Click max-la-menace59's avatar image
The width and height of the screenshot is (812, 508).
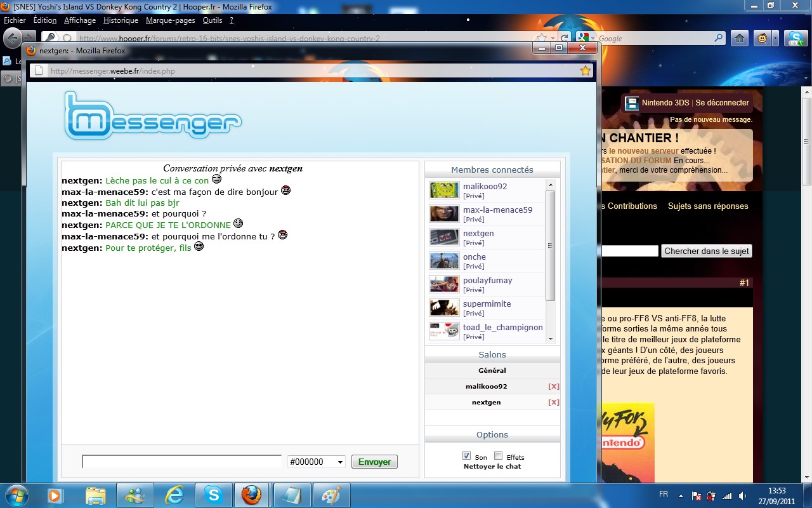coord(444,214)
